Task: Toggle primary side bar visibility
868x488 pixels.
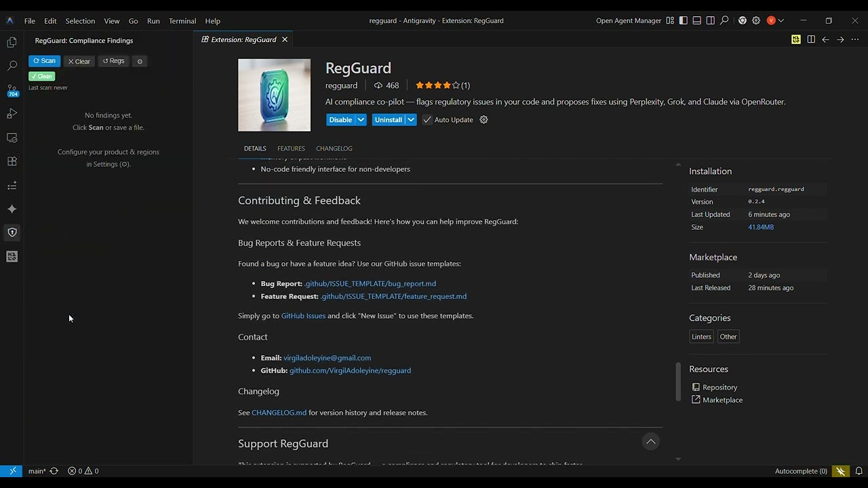Action: tap(683, 21)
